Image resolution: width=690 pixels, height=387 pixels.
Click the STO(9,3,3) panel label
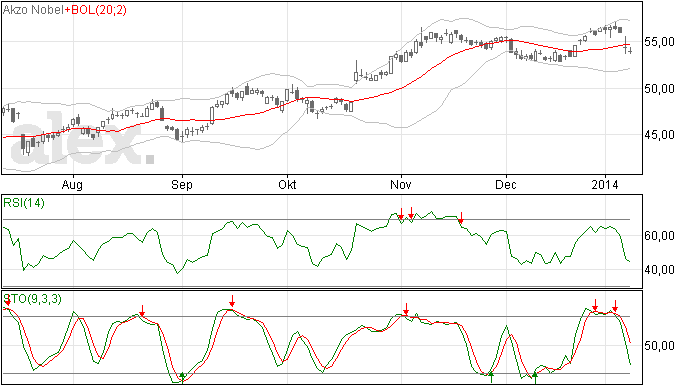(x=33, y=299)
